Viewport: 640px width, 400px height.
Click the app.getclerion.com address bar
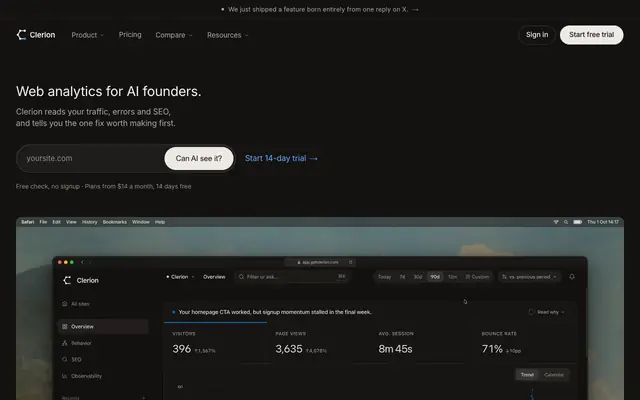tap(319, 262)
